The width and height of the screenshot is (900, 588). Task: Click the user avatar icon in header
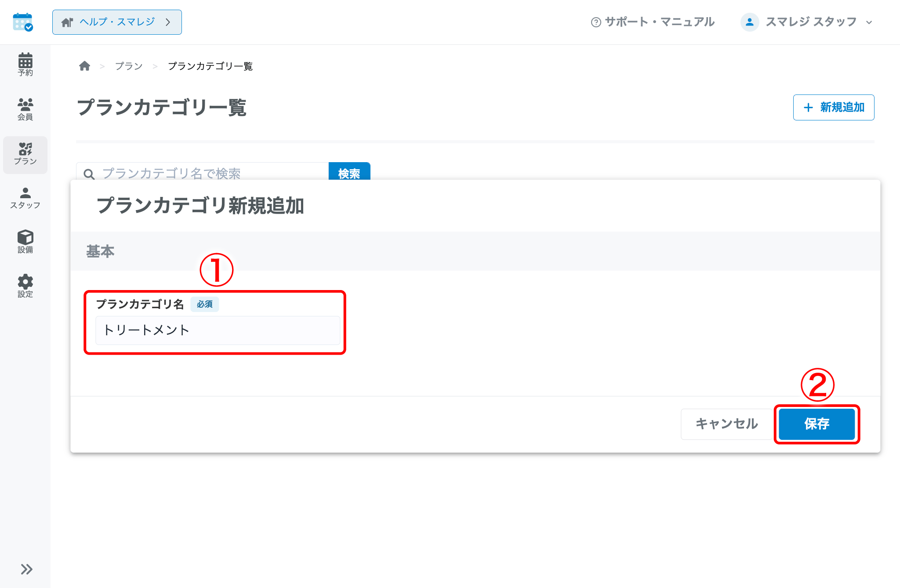click(x=750, y=22)
